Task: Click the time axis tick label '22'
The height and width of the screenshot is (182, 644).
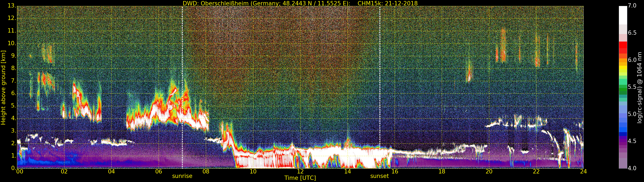Action: coord(536,171)
